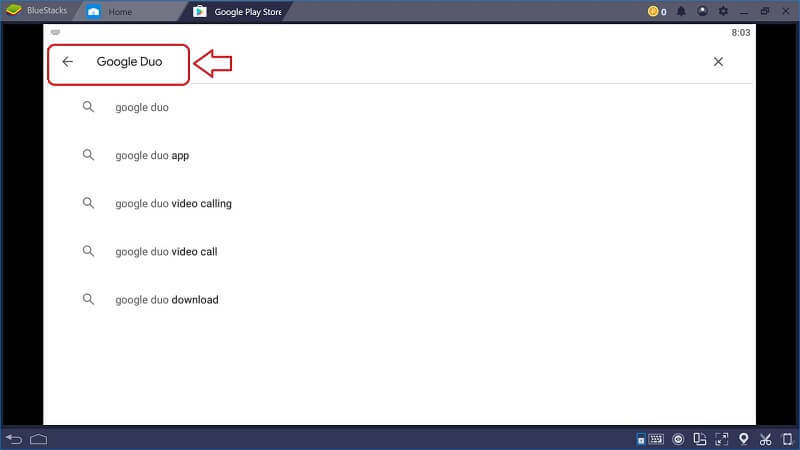Image resolution: width=800 pixels, height=450 pixels.
Task: Open BlueStacks settings gear
Action: pos(723,11)
